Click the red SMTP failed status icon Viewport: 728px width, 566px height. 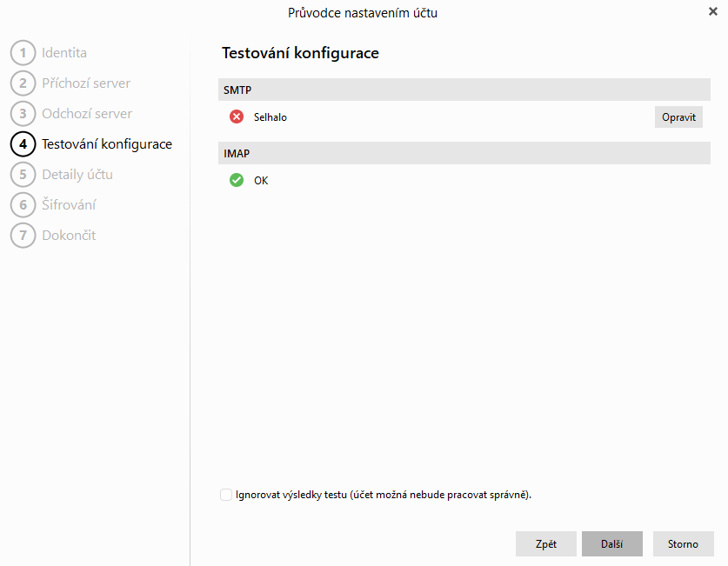(236, 117)
